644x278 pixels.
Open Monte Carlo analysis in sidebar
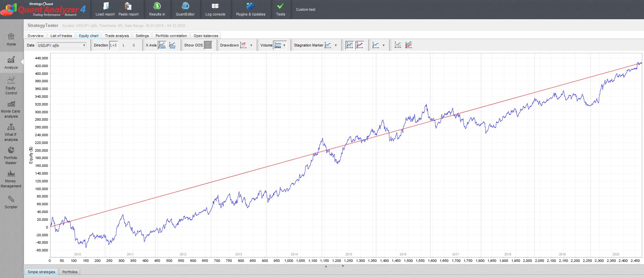coord(11,109)
